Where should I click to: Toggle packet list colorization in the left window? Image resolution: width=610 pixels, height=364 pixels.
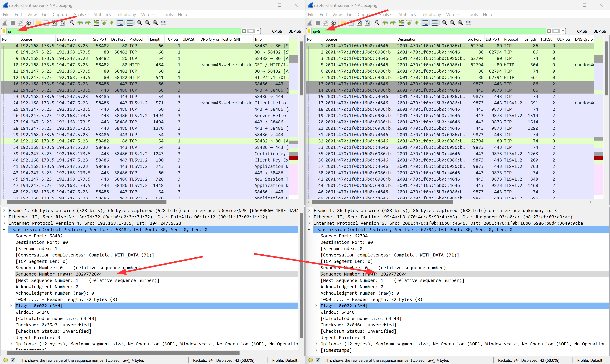pyautogui.click(x=130, y=23)
